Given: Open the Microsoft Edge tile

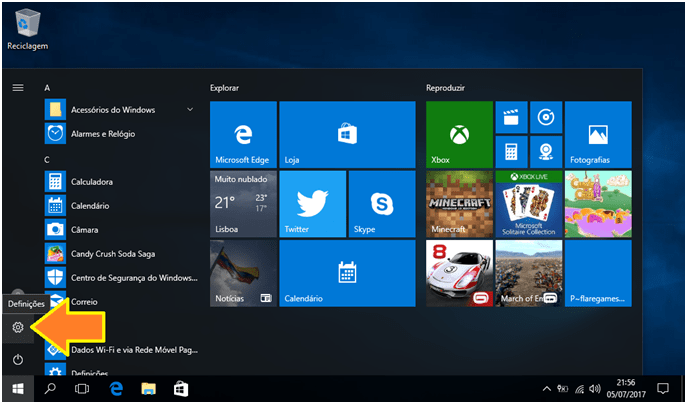Looking at the screenshot, I should tap(242, 134).
